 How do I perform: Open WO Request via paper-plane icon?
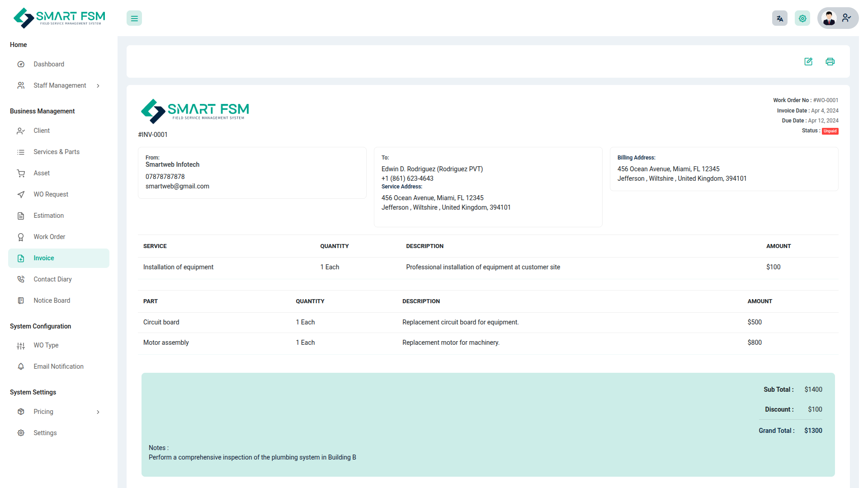21,195
